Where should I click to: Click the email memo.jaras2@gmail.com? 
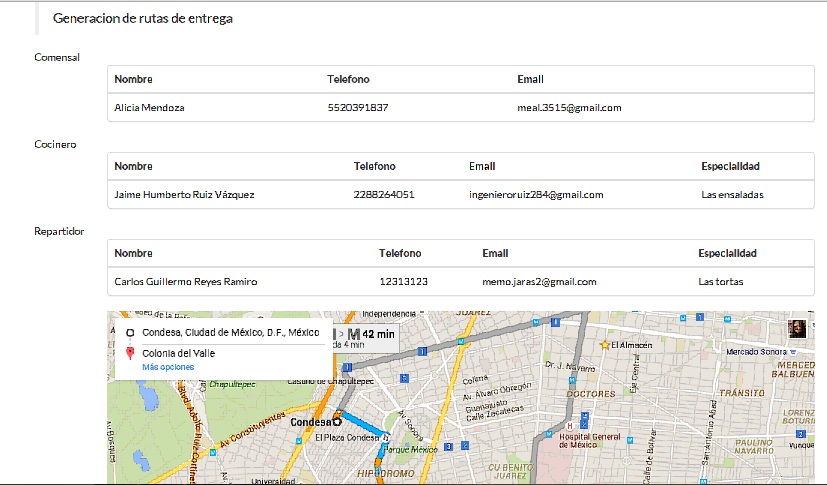click(539, 282)
